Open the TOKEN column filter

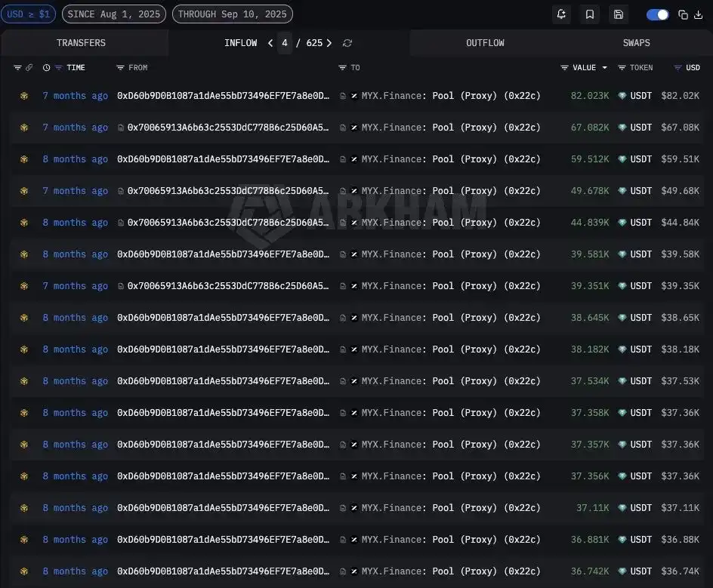pyautogui.click(x=622, y=68)
